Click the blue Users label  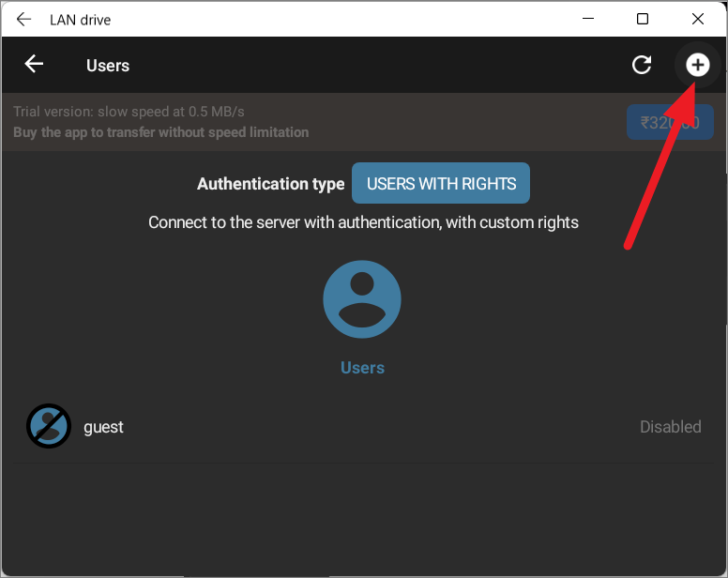click(363, 368)
